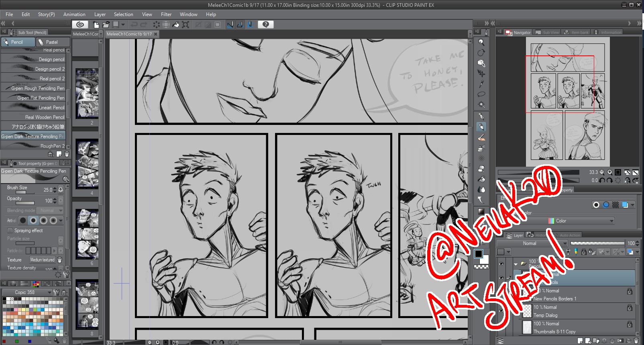Viewport: 644px width, 345px height.
Task: Select the RoughPen 2 brush
Action: tap(33, 146)
